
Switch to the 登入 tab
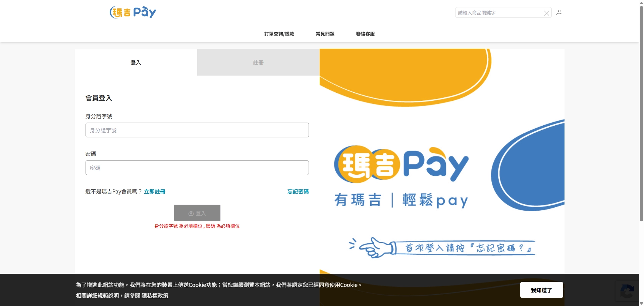coord(136,62)
